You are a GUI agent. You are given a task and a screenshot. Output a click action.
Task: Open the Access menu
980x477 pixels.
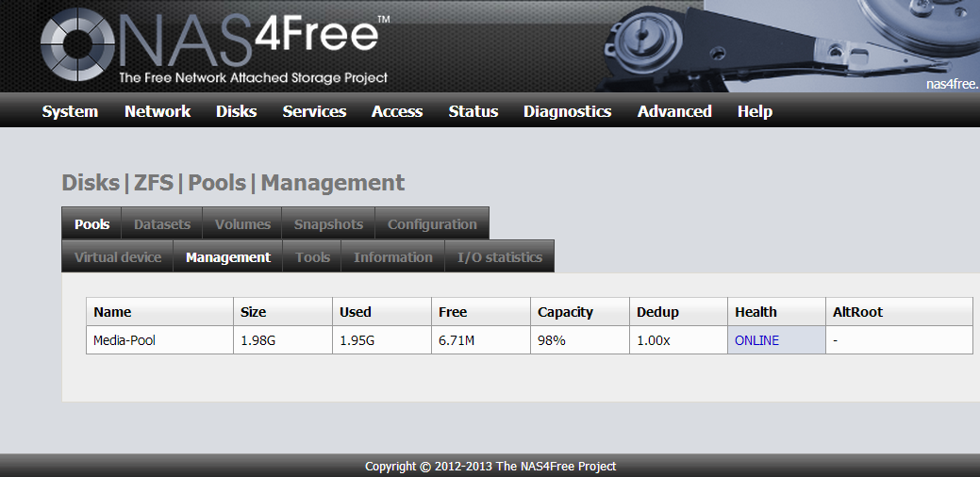tap(397, 111)
